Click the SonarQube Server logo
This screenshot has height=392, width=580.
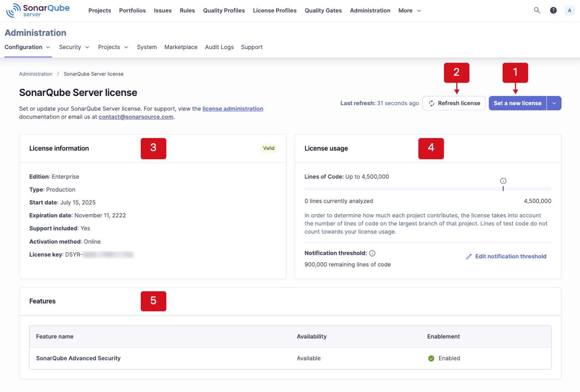38,10
